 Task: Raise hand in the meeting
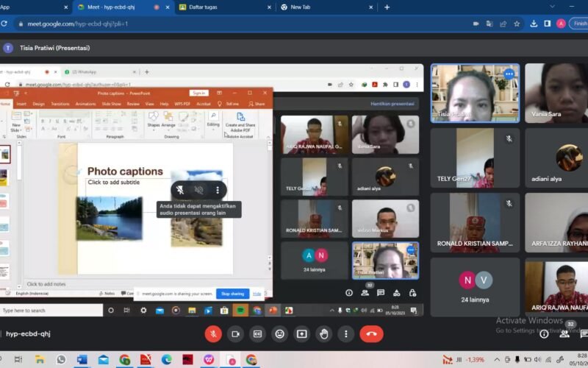coord(323,333)
